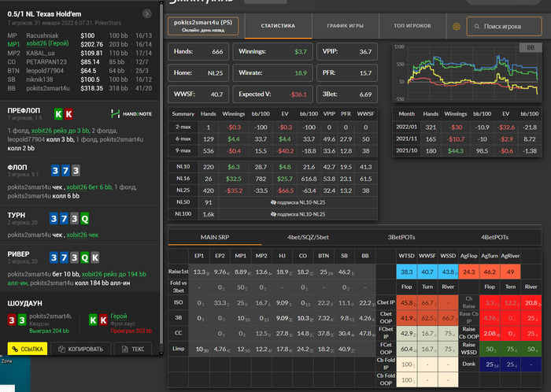Viewport: 551px width, 392px height.
Task: Click the 3Bet 6.69 stat box
Action: pos(347,94)
